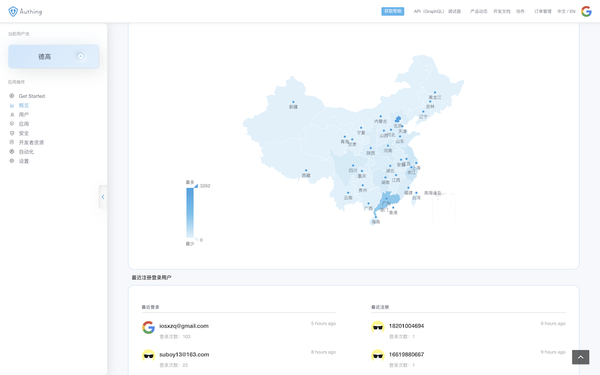Click the map legend gradient bar
The image size is (600, 375).
[190, 213]
